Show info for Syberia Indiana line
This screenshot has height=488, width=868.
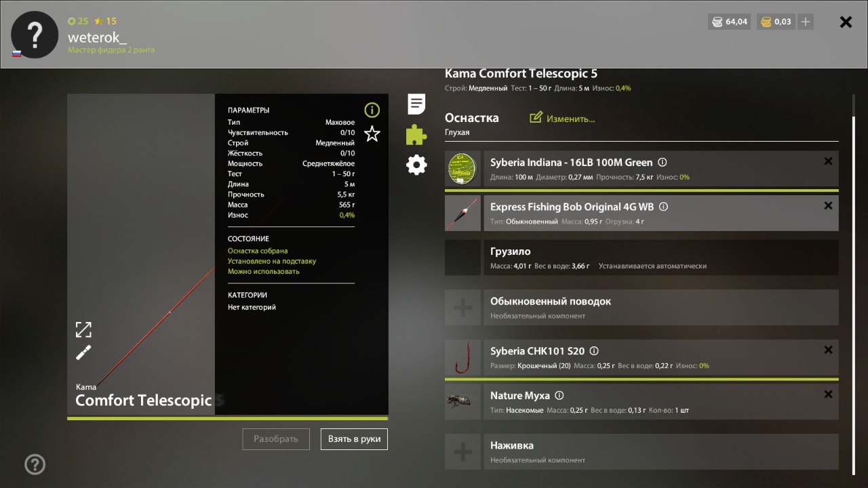click(x=663, y=163)
